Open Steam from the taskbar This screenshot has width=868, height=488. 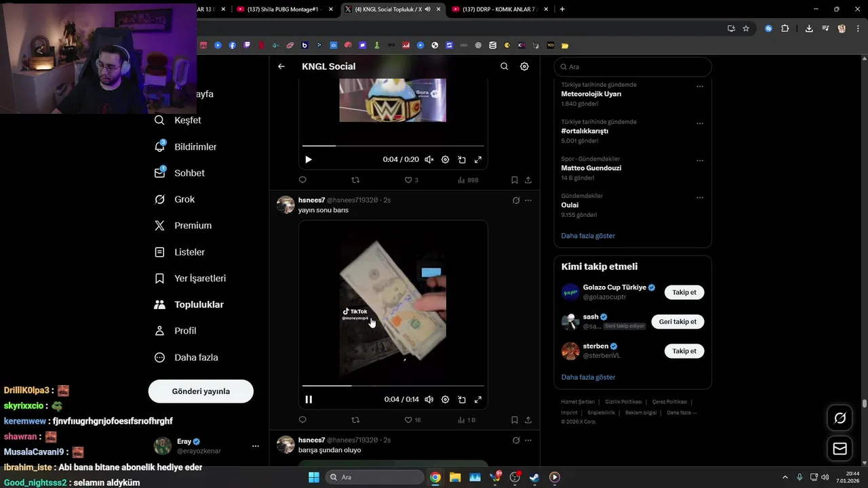click(x=534, y=477)
